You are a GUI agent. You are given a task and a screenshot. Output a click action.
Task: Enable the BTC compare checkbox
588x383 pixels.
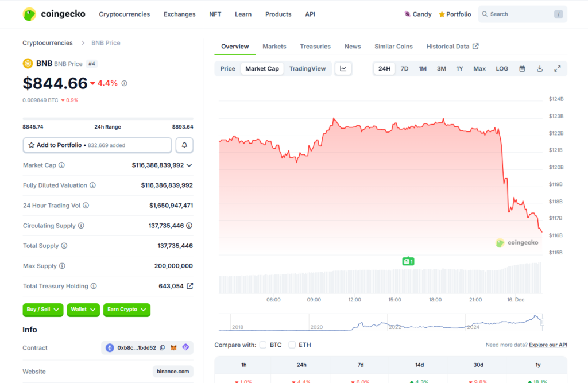[263, 345]
